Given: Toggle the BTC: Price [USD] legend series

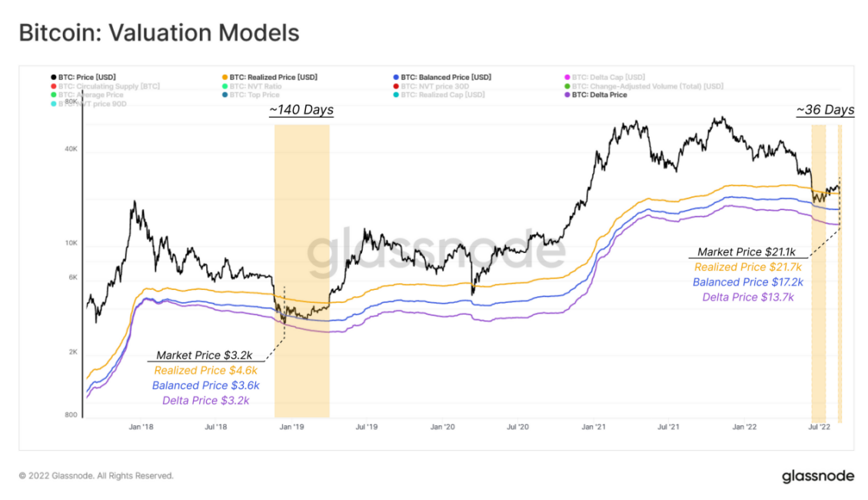Looking at the screenshot, I should coord(83,78).
